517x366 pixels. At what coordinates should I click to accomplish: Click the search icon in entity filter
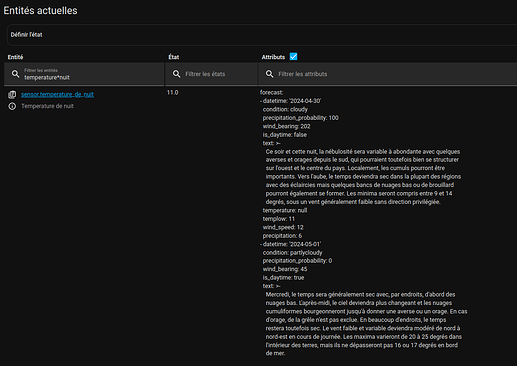click(x=15, y=74)
